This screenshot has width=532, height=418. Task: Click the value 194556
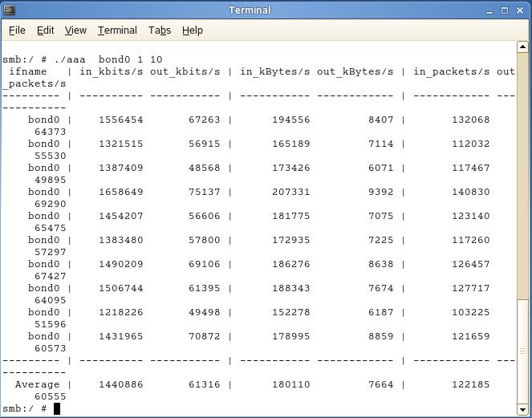[290, 120]
